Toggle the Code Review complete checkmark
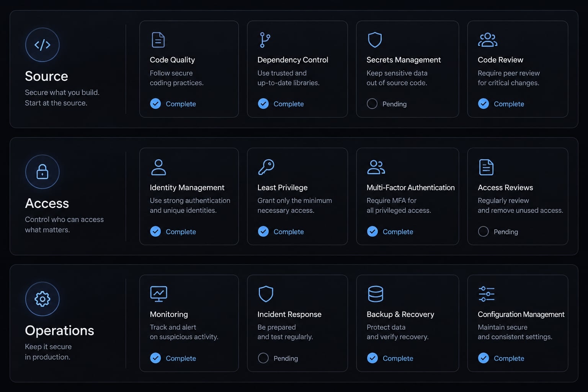588x392 pixels. tap(483, 104)
